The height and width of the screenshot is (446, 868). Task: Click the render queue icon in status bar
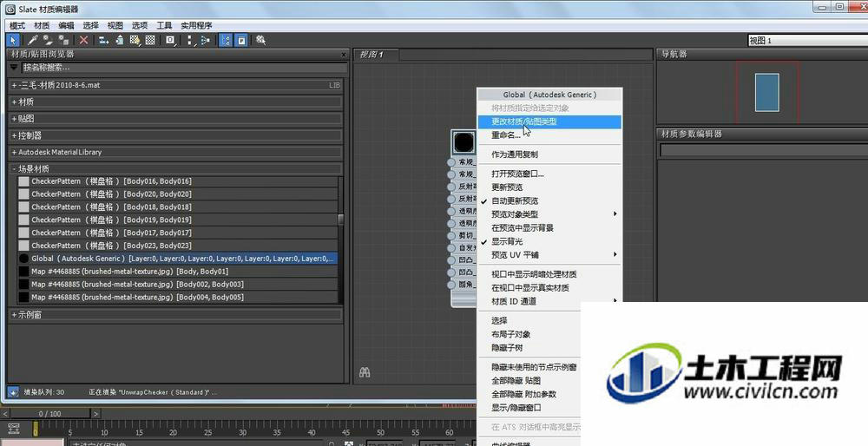click(13, 392)
